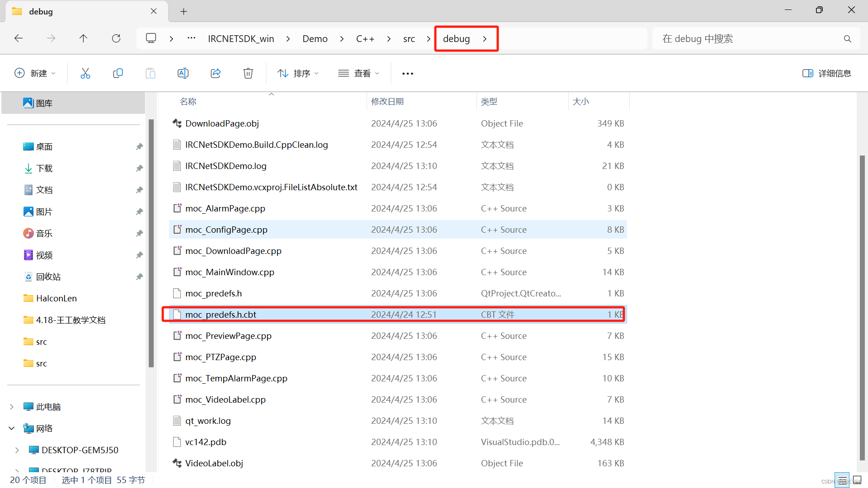The height and width of the screenshot is (488, 868).
Task: Select IRCNetSDKDemo.log file
Action: 398,166
